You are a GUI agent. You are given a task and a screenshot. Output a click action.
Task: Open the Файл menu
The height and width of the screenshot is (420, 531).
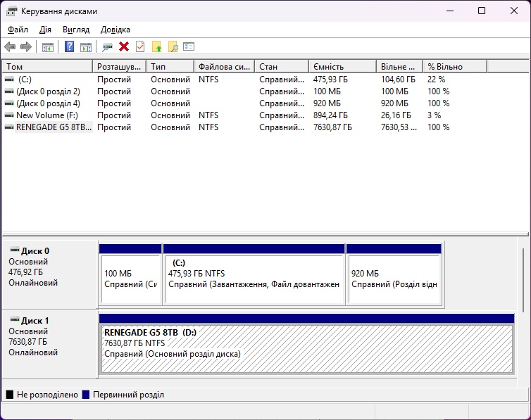(18, 30)
